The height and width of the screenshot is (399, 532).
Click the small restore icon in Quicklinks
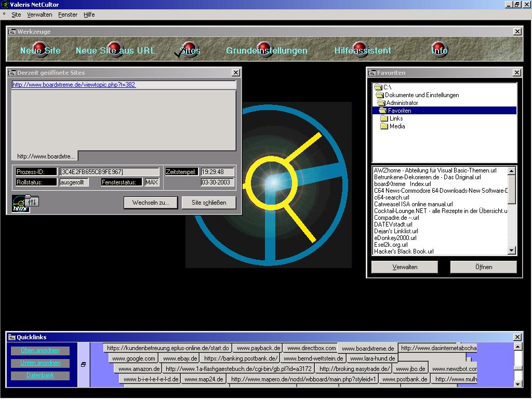tap(83, 365)
